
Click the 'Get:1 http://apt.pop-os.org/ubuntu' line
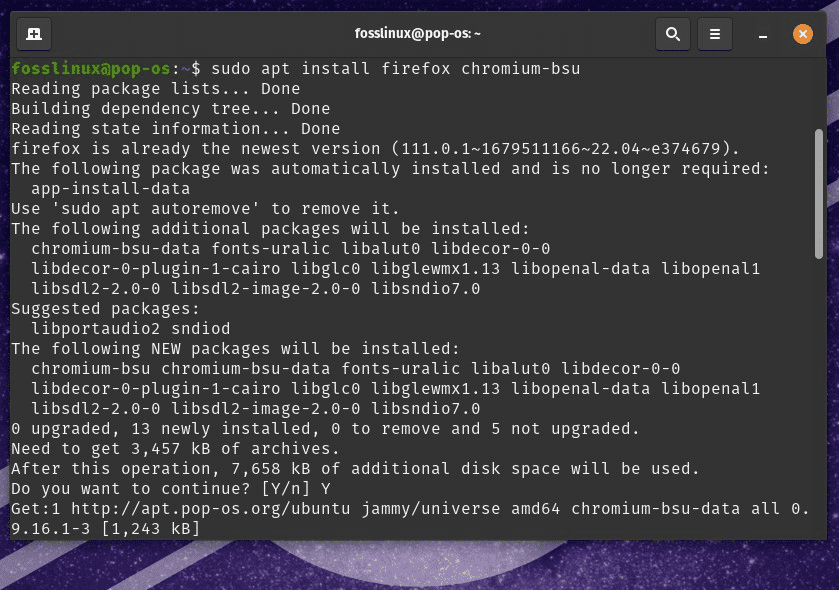click(x=410, y=509)
